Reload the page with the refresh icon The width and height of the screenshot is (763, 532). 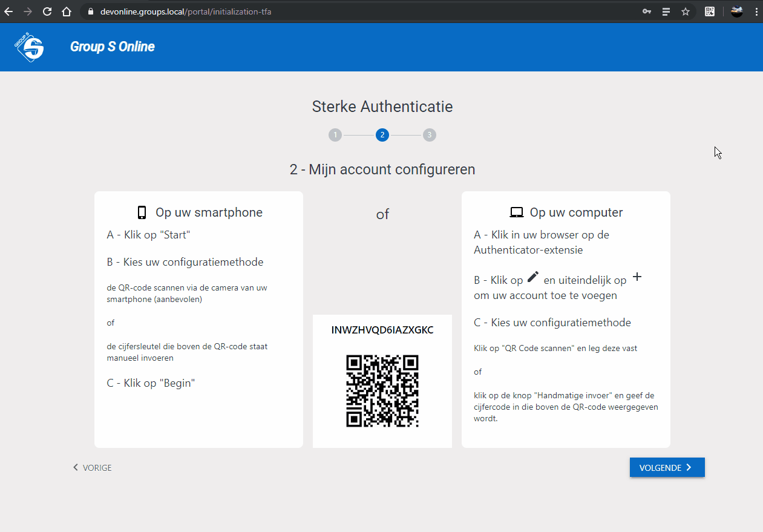tap(47, 11)
